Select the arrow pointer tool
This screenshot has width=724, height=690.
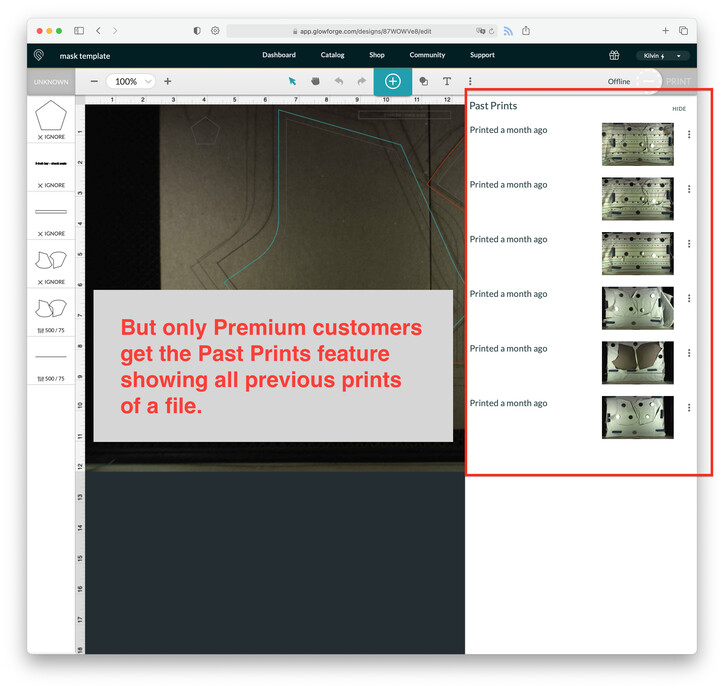(292, 81)
